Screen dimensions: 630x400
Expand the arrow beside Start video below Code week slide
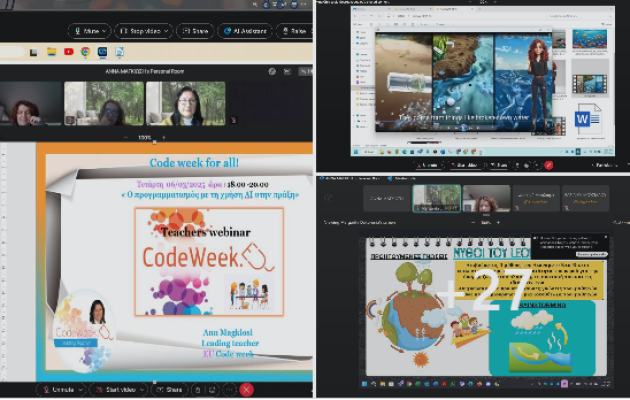pos(142,390)
